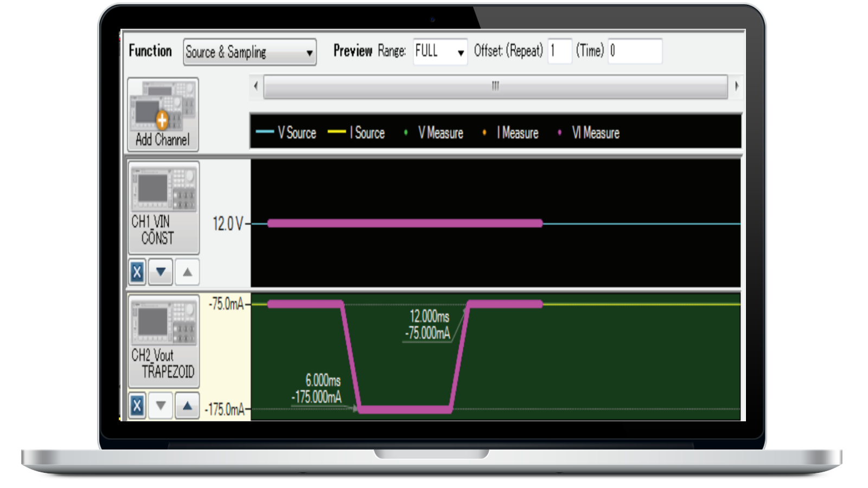
Task: Open the Function dropdown showing Source & Sampling
Action: click(249, 52)
